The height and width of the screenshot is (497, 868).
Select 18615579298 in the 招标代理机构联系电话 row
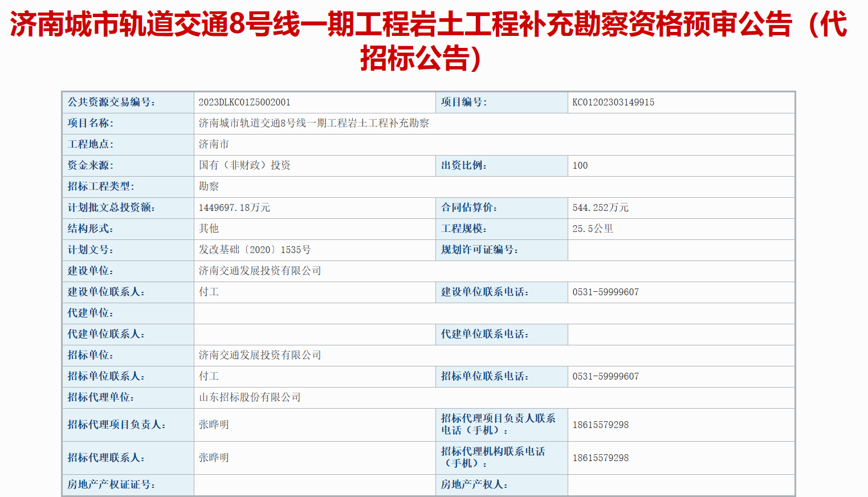pos(601,458)
